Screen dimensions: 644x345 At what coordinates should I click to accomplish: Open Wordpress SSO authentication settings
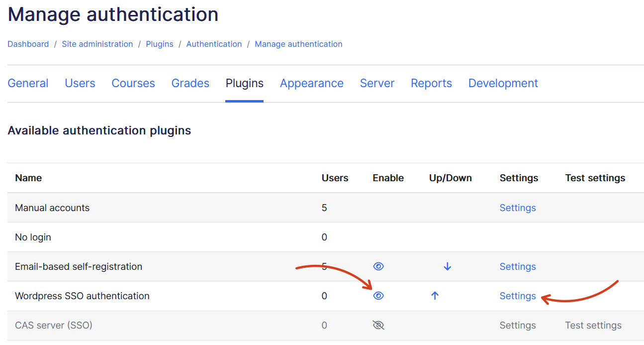[x=517, y=296]
